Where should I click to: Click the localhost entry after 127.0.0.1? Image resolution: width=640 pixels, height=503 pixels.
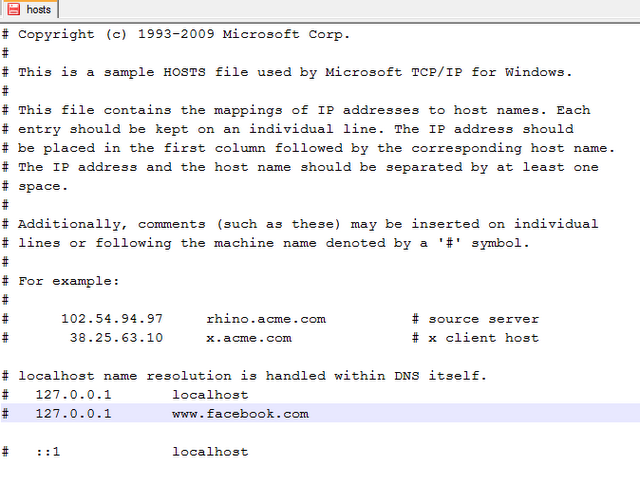pos(210,395)
